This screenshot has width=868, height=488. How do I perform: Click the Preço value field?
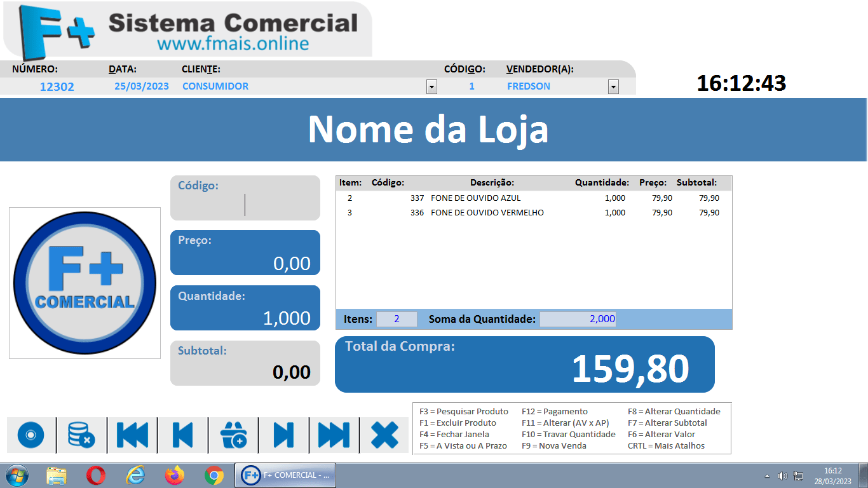coord(245,253)
